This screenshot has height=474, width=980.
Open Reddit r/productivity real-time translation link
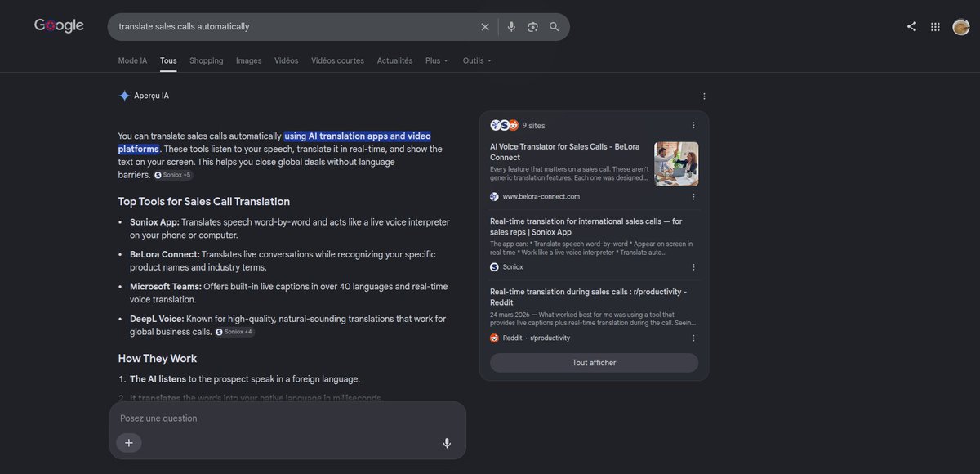[x=588, y=297]
